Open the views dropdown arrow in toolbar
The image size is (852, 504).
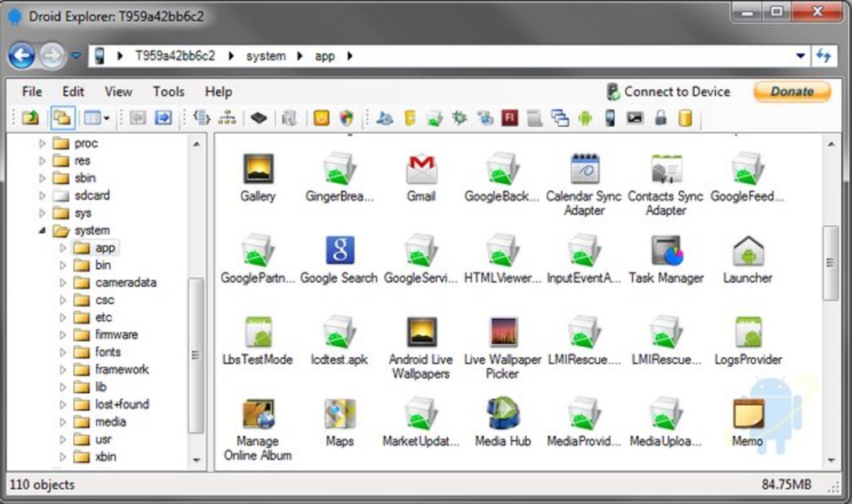[x=105, y=118]
